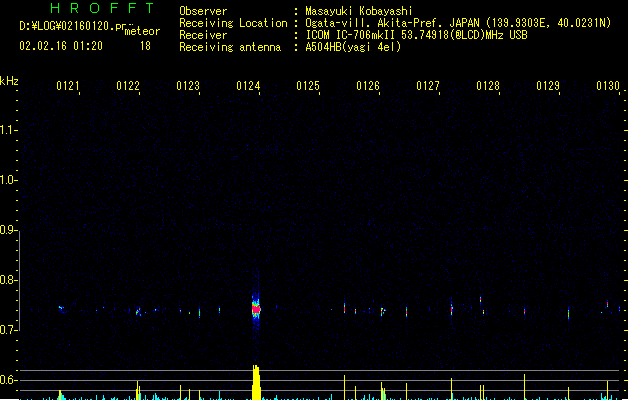This screenshot has height=400, width=629.
Task: Click the 0129 time marker
Action: (x=548, y=86)
